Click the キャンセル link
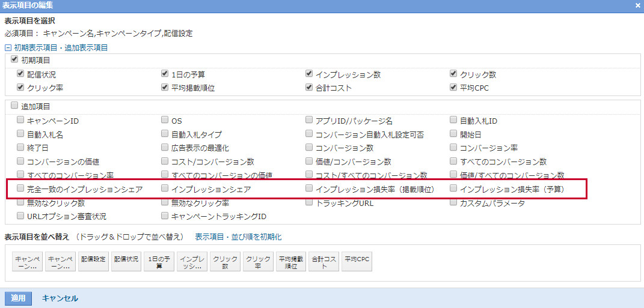 (x=60, y=298)
